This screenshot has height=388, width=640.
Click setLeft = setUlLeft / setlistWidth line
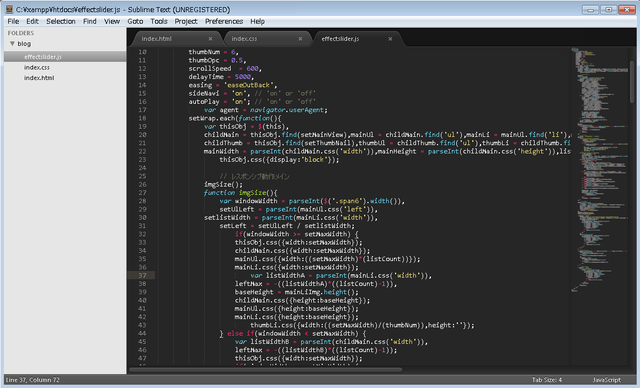click(287, 226)
